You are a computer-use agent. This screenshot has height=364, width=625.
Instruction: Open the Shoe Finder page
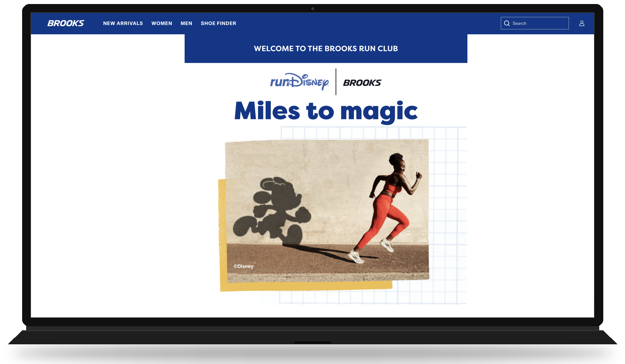point(218,23)
